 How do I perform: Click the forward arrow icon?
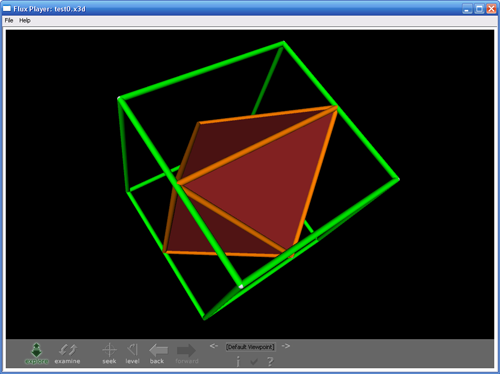tap(187, 354)
